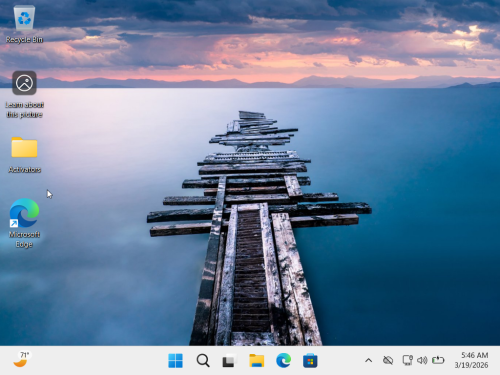Select the Learn about this picture icon
This screenshot has width=500, height=375.
(24, 94)
